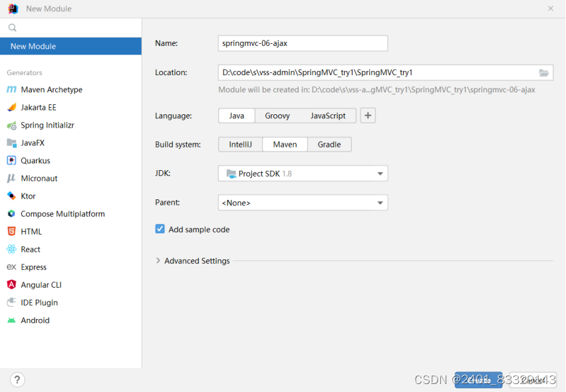The image size is (566, 392).
Task: Close the New Module dialog
Action: pos(551,8)
